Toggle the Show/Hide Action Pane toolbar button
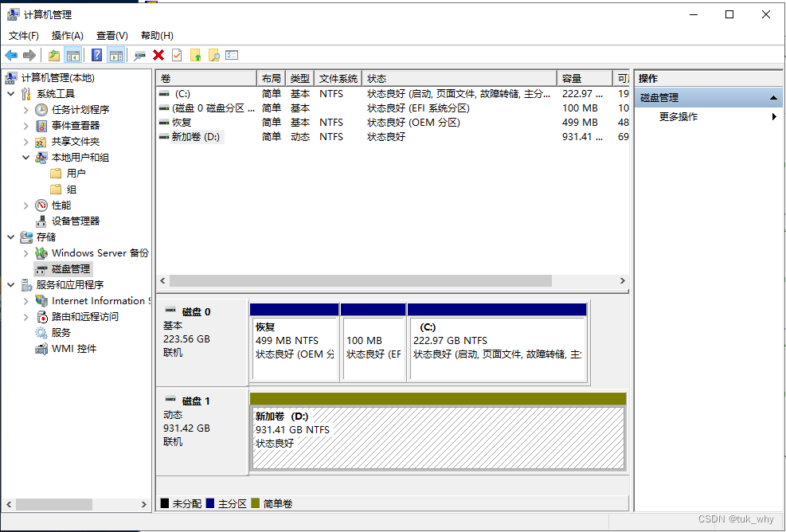Screen dimensions: 786x532 coord(116,55)
